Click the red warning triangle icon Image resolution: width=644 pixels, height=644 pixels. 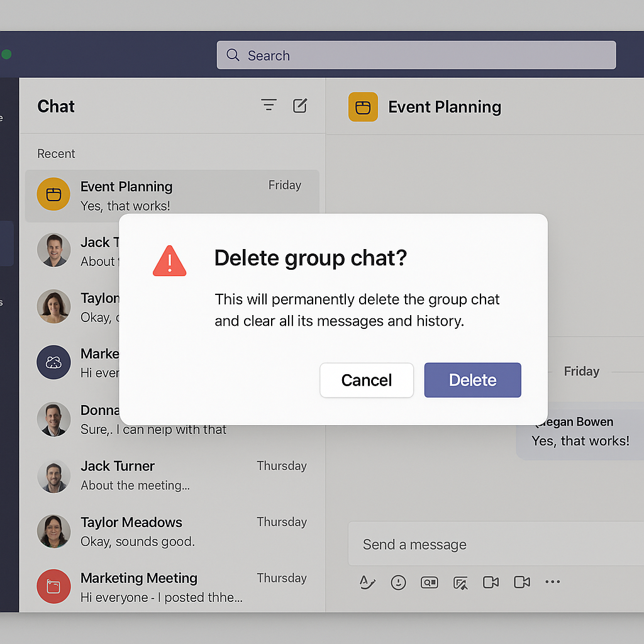click(170, 261)
